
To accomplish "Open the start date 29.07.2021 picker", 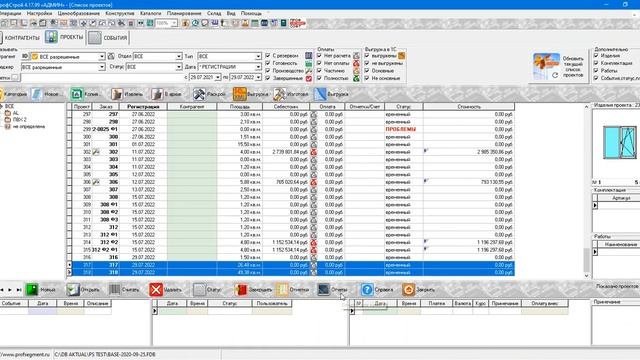I will (x=218, y=77).
